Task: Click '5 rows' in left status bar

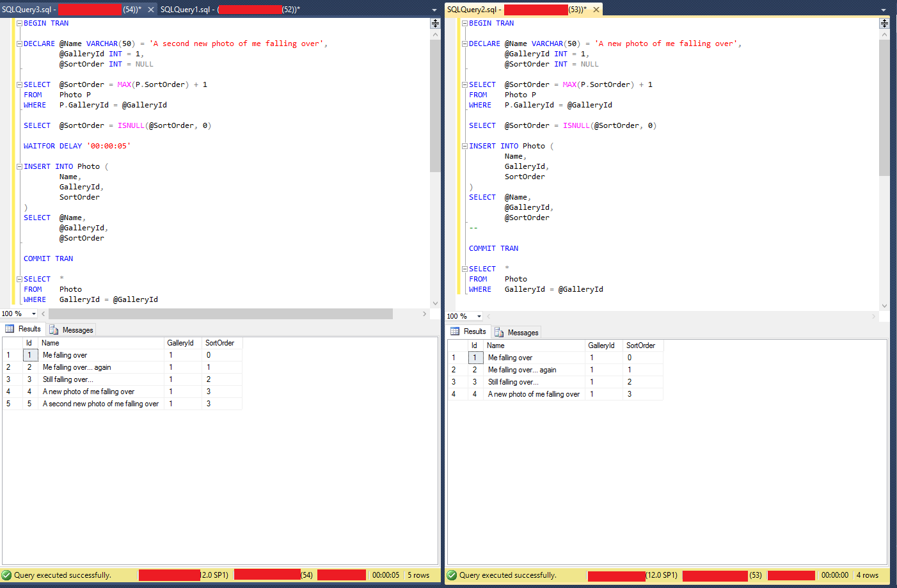Action: (418, 575)
